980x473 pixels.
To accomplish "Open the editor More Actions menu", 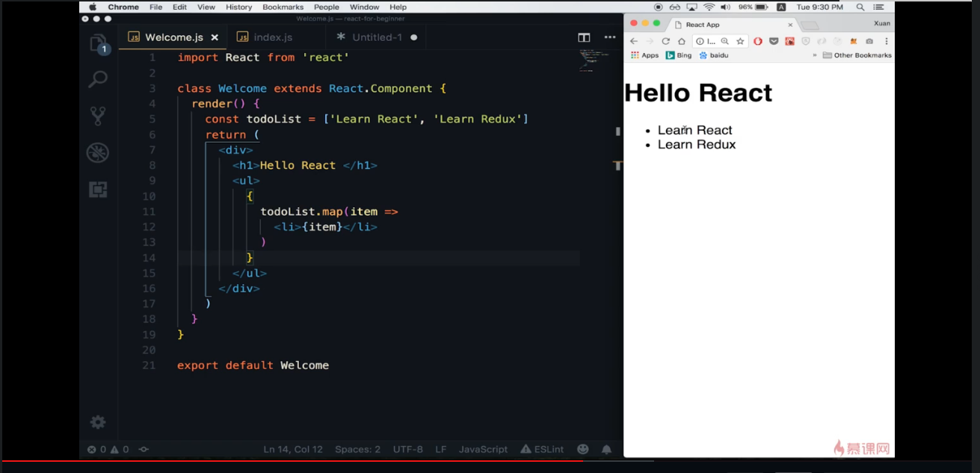I will tap(610, 37).
